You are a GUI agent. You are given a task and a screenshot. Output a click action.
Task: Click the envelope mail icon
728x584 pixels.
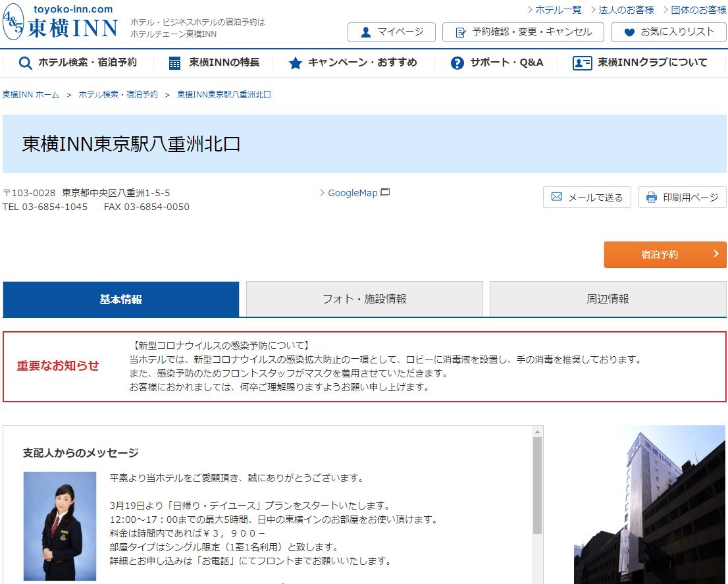[x=557, y=197]
